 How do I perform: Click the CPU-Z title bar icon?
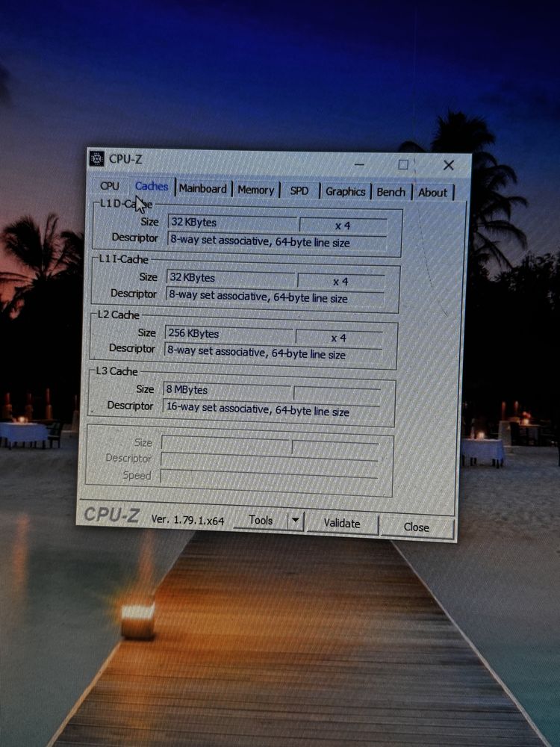[96, 158]
